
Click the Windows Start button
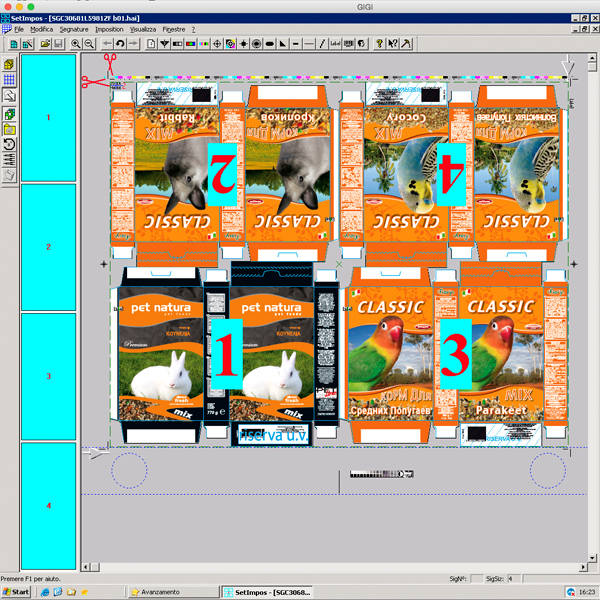coord(16,592)
